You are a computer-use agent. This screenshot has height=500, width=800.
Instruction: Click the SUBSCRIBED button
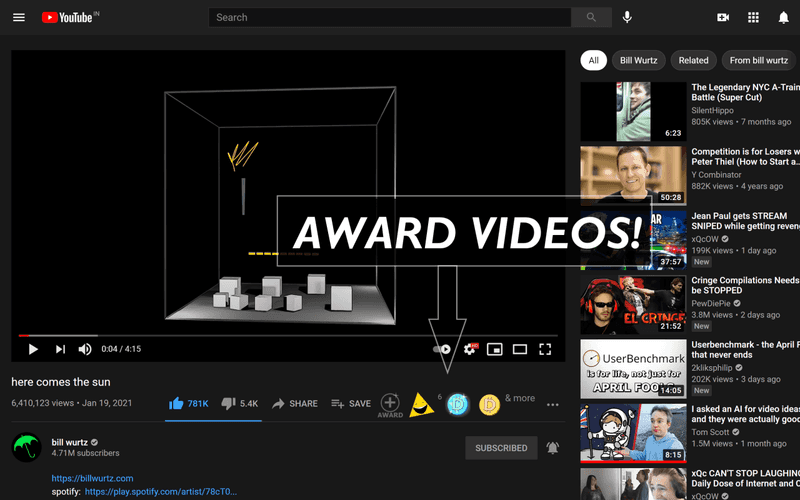(x=501, y=448)
